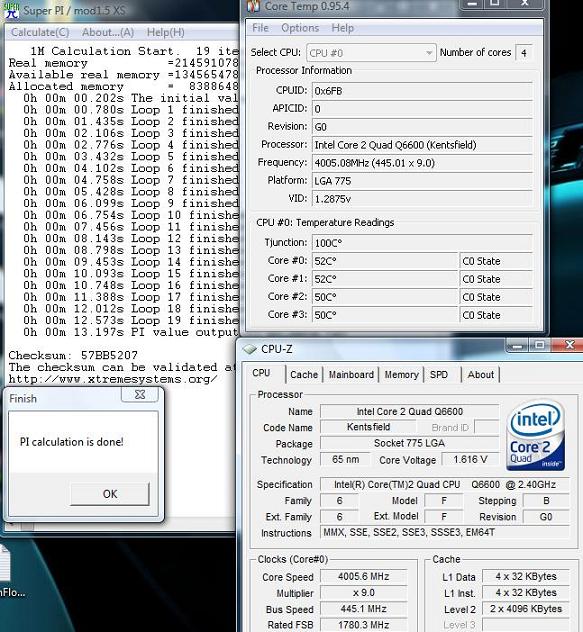
Task: Open the File menu in Core Temp
Action: [260, 28]
